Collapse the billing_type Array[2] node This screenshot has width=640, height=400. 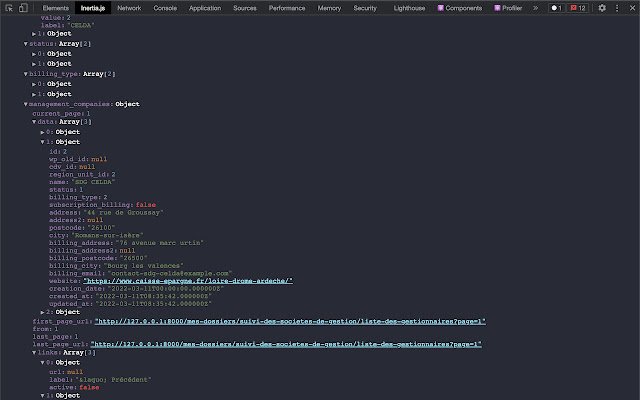[x=26, y=74]
